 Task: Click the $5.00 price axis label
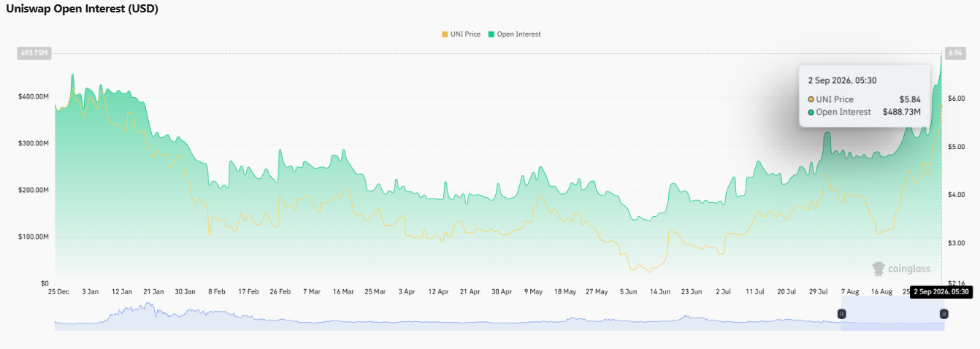click(x=956, y=146)
